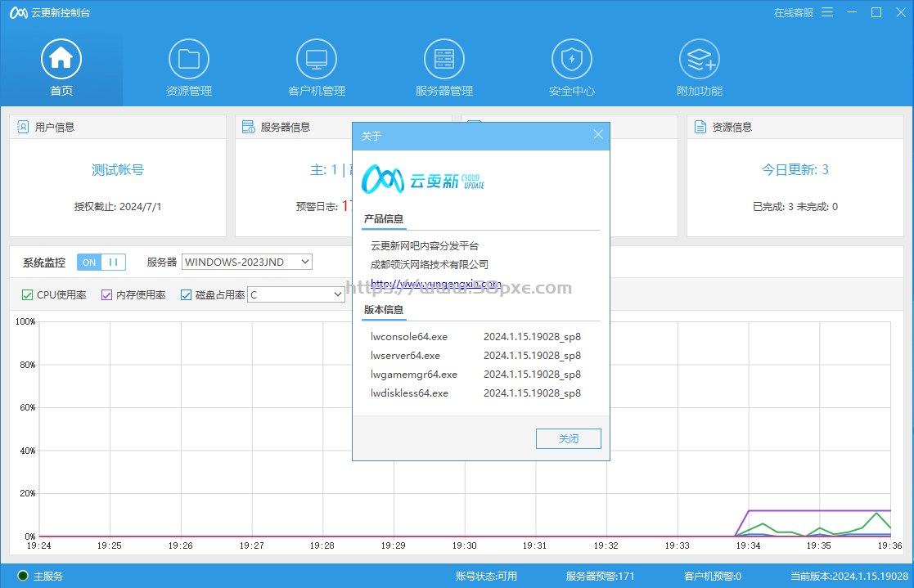Click the green 主服务 status indicator

23,576
